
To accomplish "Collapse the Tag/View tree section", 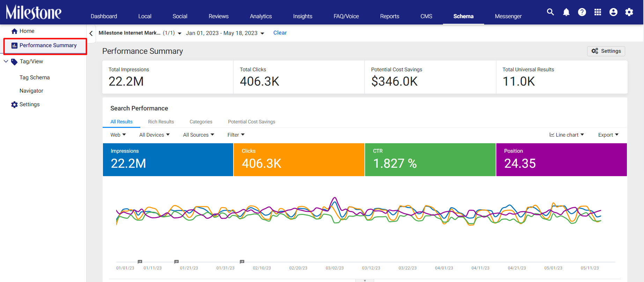I will pyautogui.click(x=6, y=62).
